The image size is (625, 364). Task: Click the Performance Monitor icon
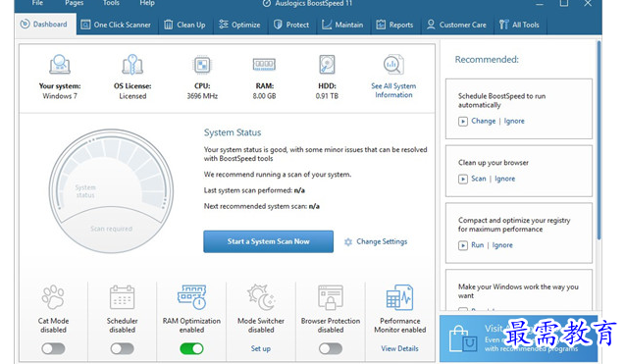tap(399, 297)
